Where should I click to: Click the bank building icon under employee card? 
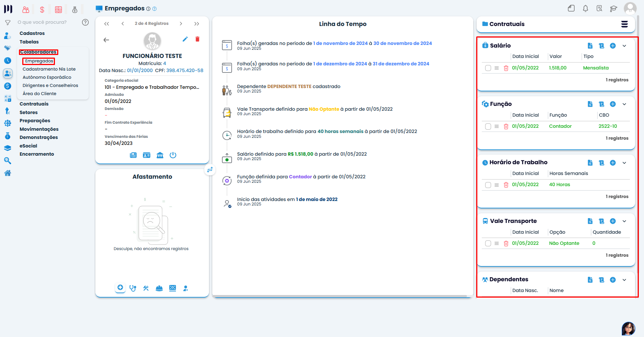[x=160, y=155]
